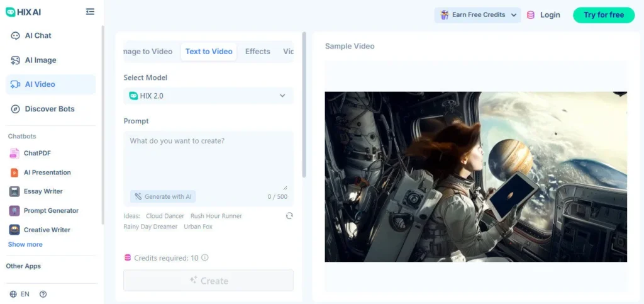Click the 0 / 500 character counter
Viewport: 644px width, 304px height.
[277, 197]
